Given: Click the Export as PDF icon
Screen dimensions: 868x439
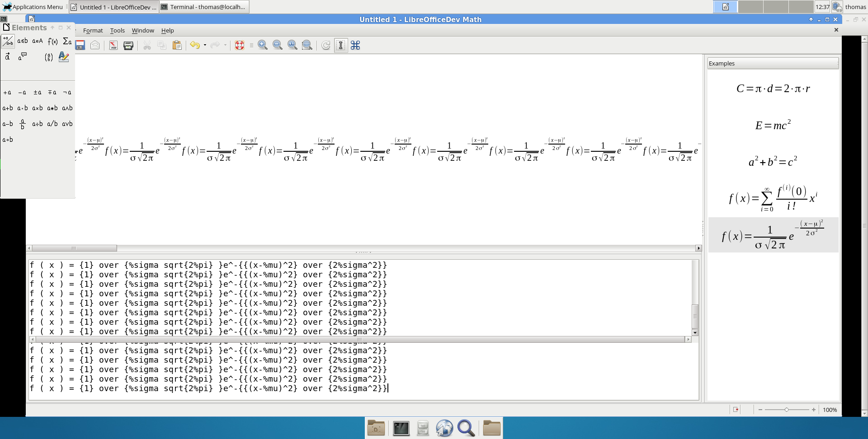Looking at the screenshot, I should click(113, 45).
